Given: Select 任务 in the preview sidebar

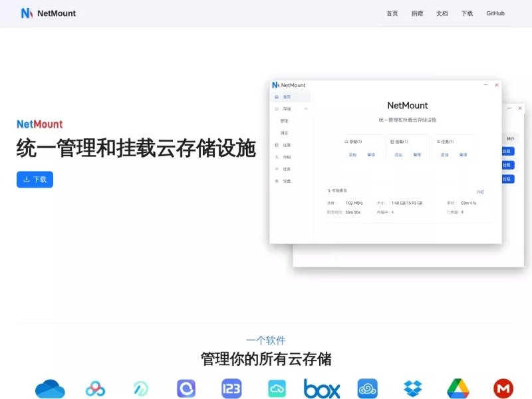Looking at the screenshot, I should point(287,169).
